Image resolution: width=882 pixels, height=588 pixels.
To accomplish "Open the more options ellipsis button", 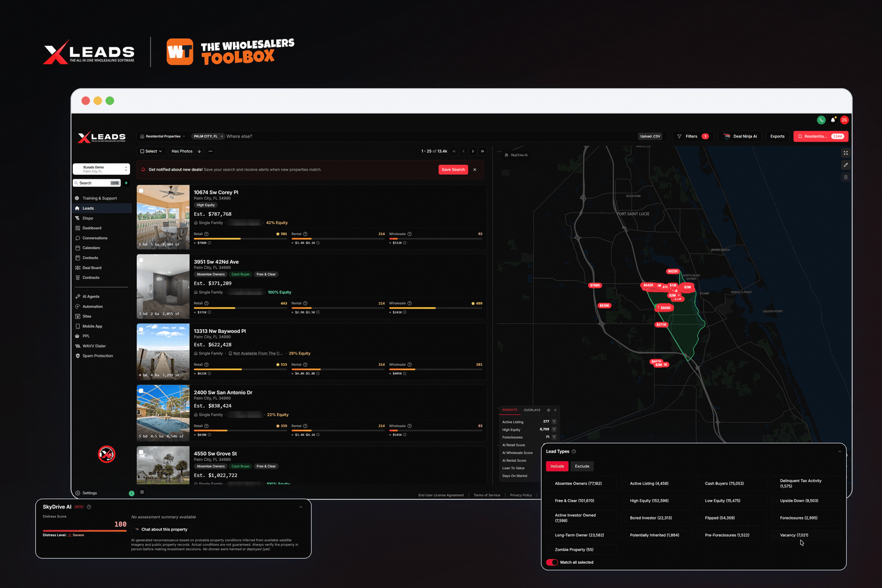I will click(211, 152).
